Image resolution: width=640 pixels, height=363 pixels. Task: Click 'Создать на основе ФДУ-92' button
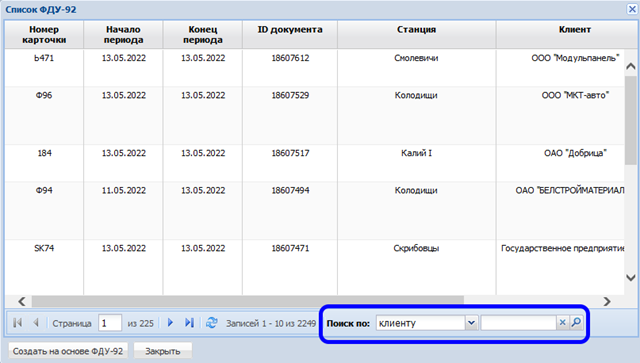tap(68, 351)
